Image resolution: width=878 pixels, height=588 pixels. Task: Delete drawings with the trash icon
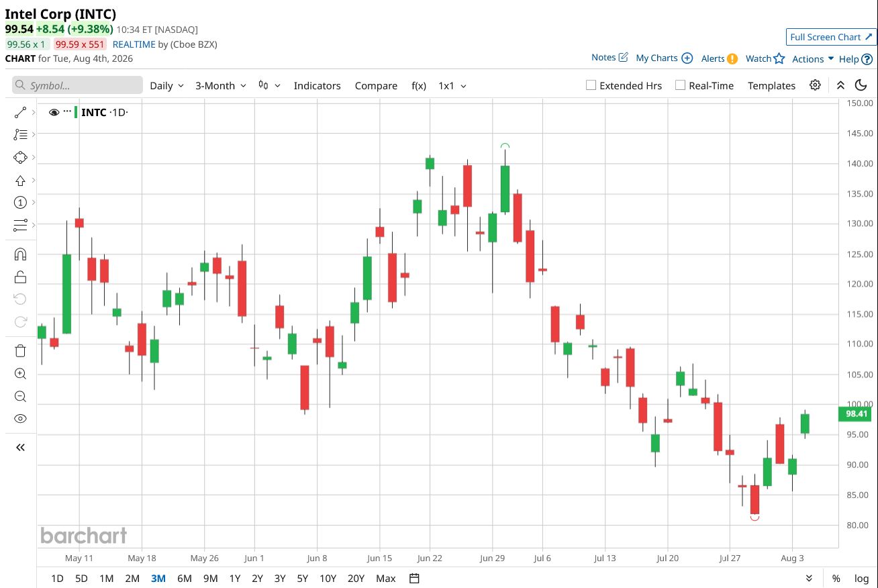(20, 351)
